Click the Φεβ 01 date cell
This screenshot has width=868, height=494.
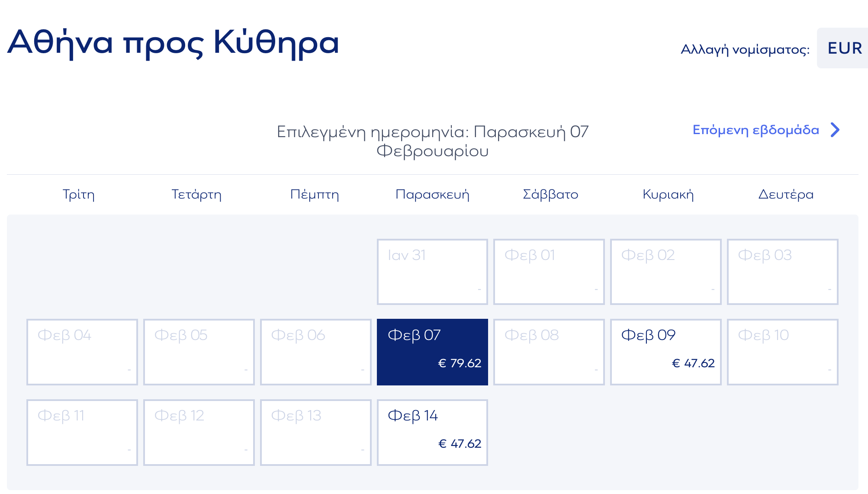pyautogui.click(x=549, y=272)
